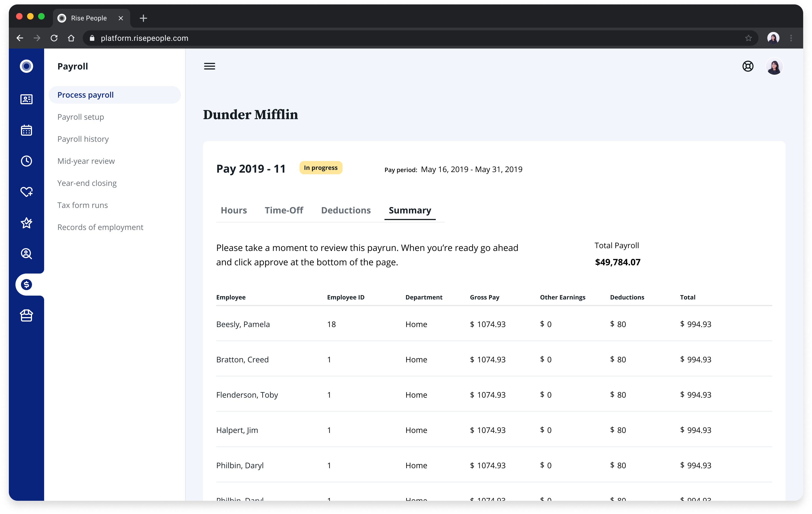Open Mid-year review
Screen dimensions: 812x514
click(x=86, y=161)
